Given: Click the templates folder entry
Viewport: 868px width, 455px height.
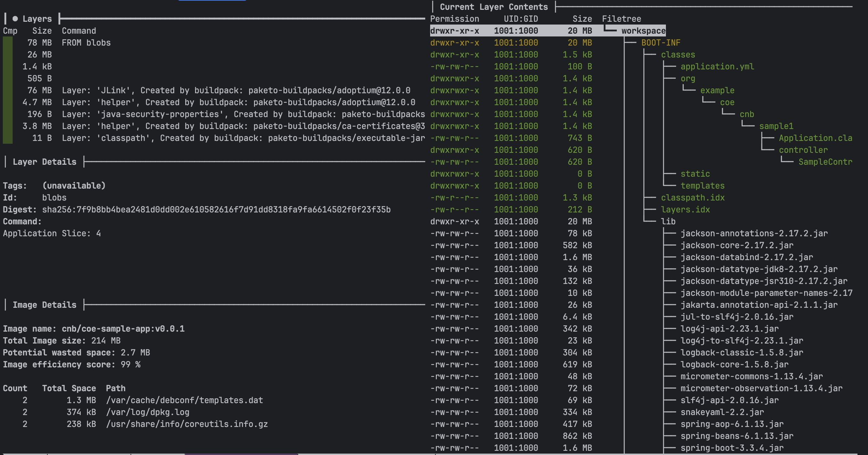Looking at the screenshot, I should pos(702,186).
